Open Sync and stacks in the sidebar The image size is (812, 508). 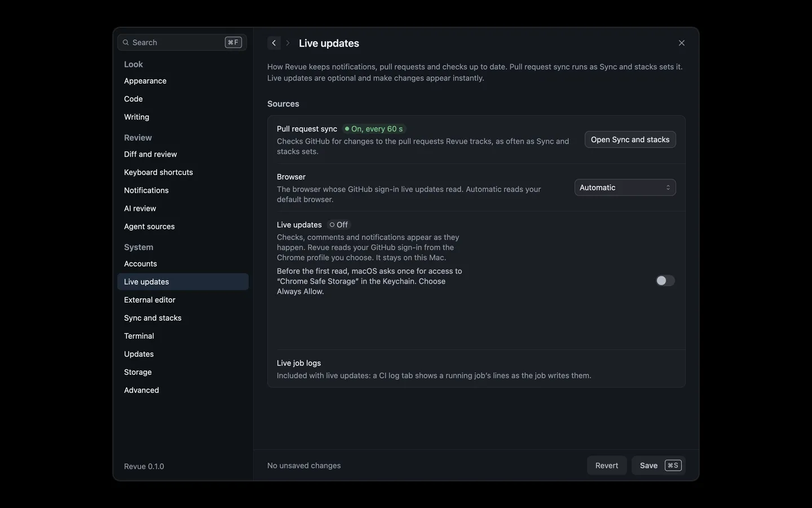183,318
